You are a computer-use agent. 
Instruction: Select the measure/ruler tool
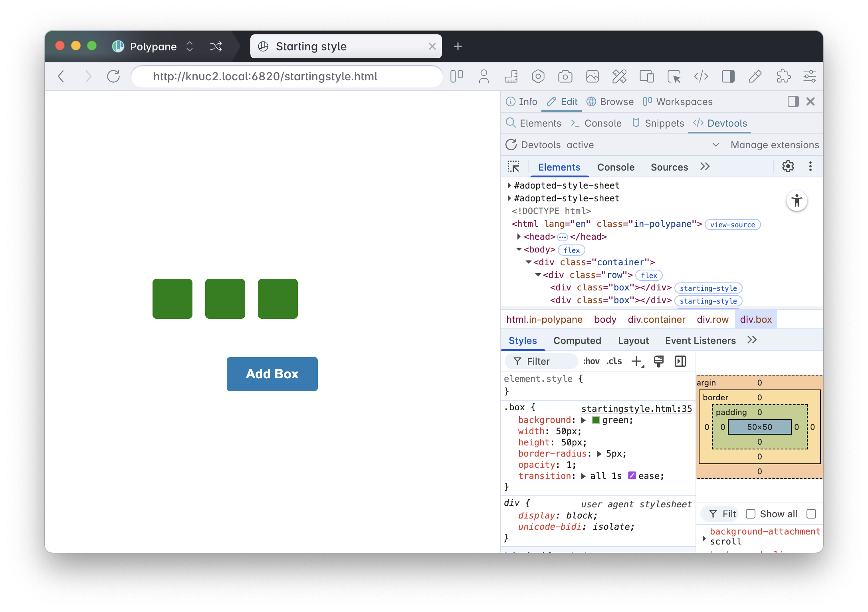pyautogui.click(x=511, y=76)
